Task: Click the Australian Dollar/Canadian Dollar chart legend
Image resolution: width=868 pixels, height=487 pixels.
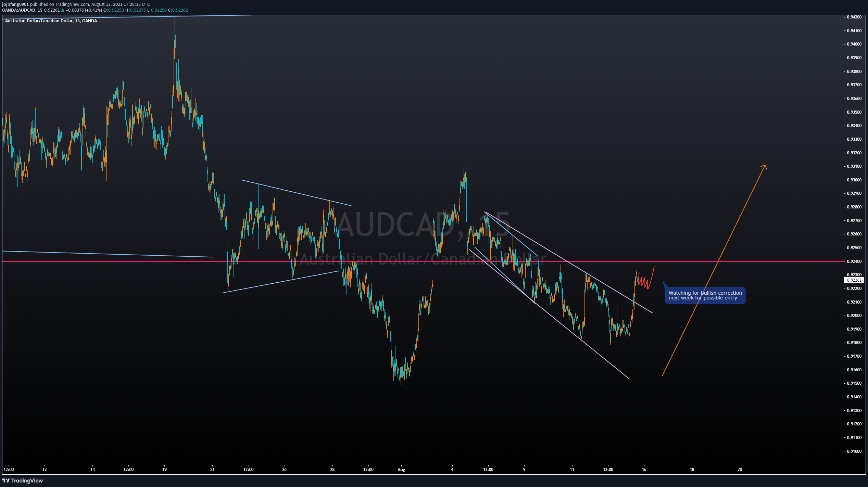Action: pos(51,21)
